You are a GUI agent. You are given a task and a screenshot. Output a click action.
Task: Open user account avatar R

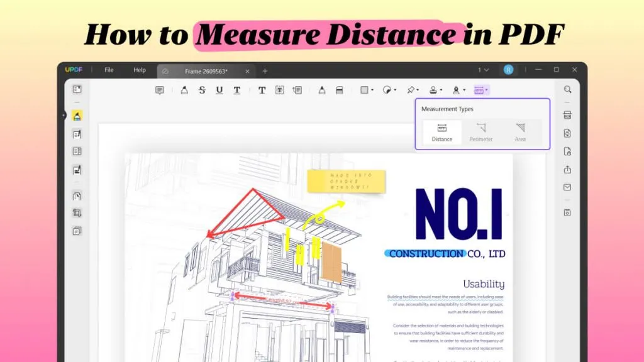[x=508, y=70]
